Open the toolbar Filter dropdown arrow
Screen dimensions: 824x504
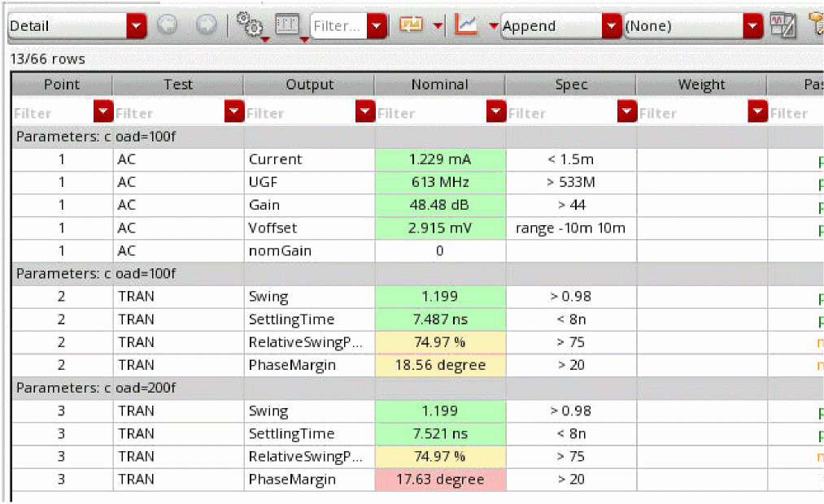coord(377,26)
